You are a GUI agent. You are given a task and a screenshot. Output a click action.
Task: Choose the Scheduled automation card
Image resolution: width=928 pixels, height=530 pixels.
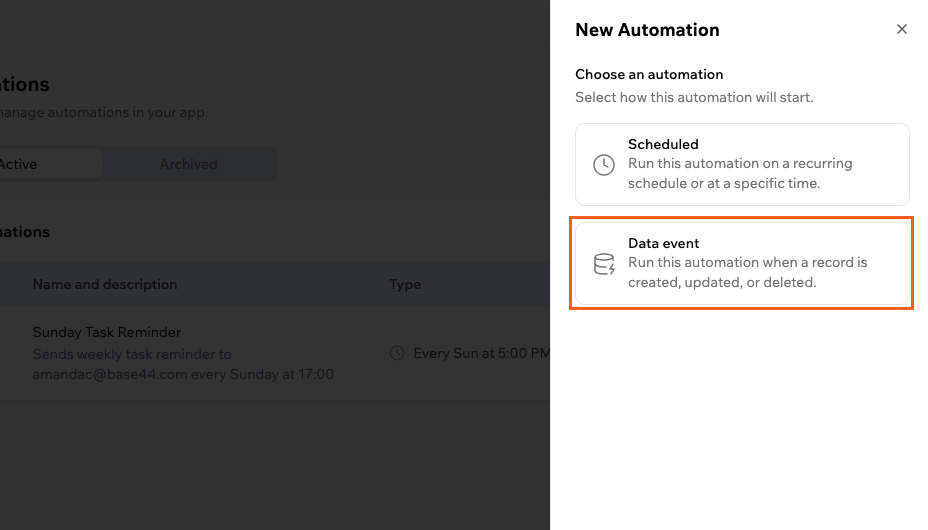(x=742, y=164)
